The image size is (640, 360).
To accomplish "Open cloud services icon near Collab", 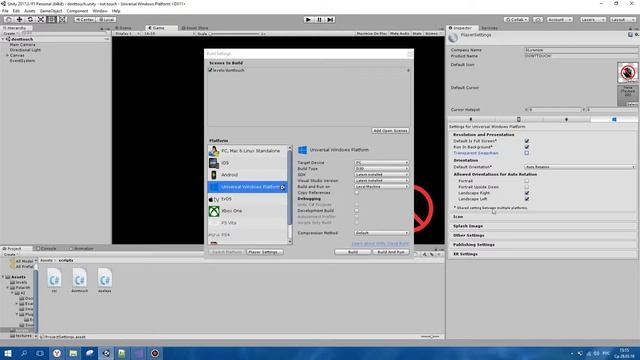I will (x=538, y=20).
